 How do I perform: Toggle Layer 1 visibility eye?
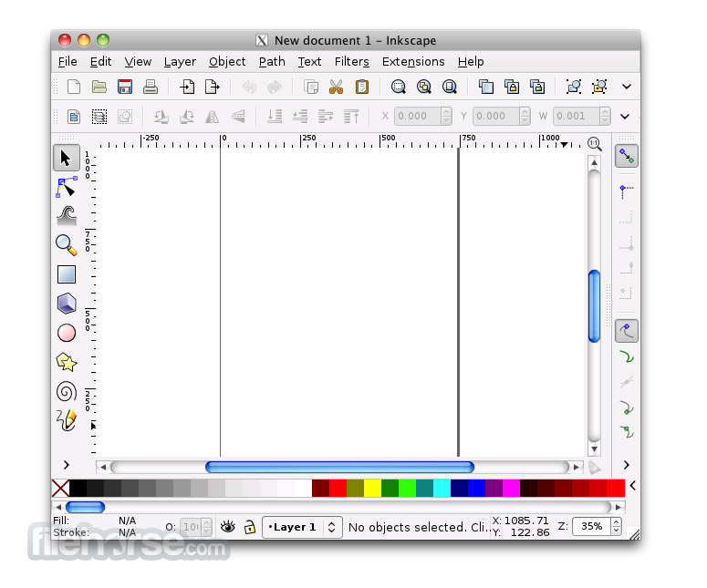click(x=228, y=526)
